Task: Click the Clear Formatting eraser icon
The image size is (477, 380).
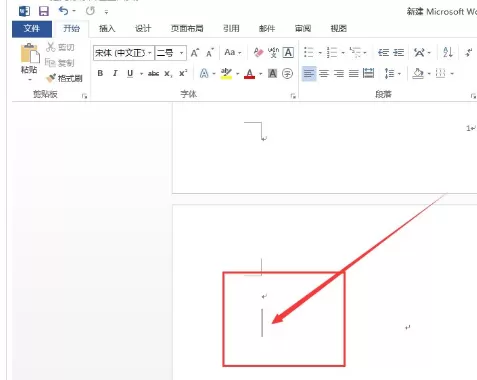Action: [258, 52]
